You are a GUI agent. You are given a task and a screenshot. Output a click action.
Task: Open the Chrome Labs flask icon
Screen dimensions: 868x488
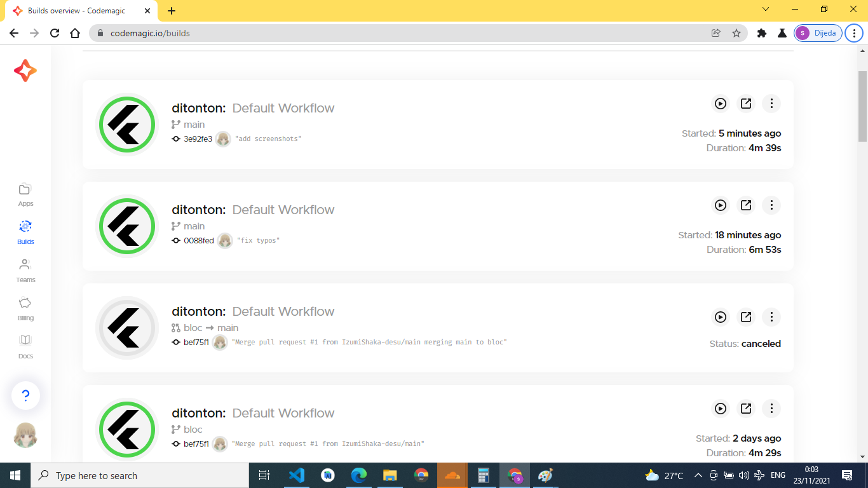(782, 33)
